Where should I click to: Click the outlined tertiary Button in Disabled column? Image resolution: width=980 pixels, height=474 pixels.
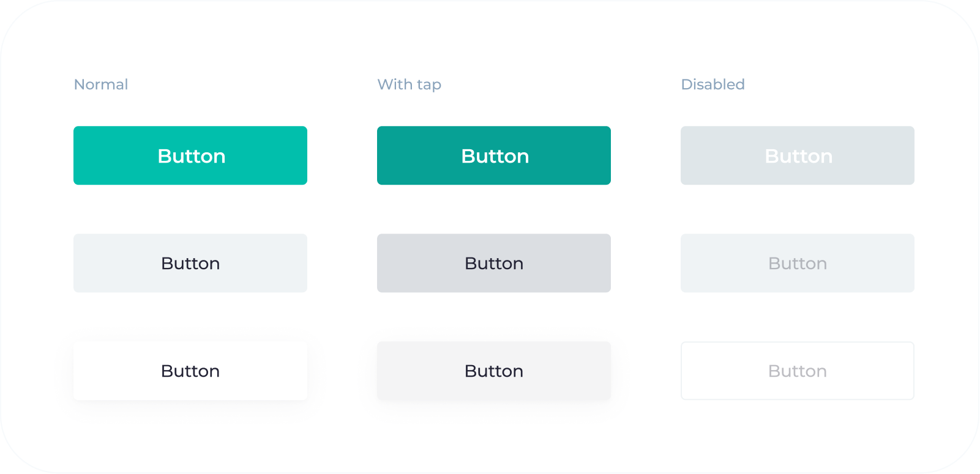pyautogui.click(x=797, y=371)
